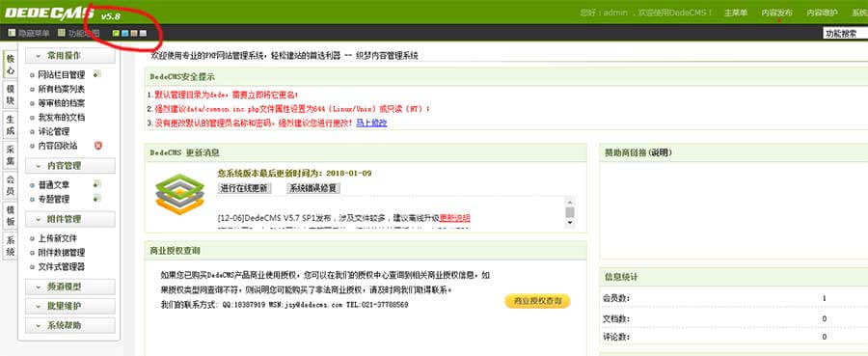Open 附件数据管理 in sidebar
The image size is (868, 356).
pyautogui.click(x=62, y=253)
